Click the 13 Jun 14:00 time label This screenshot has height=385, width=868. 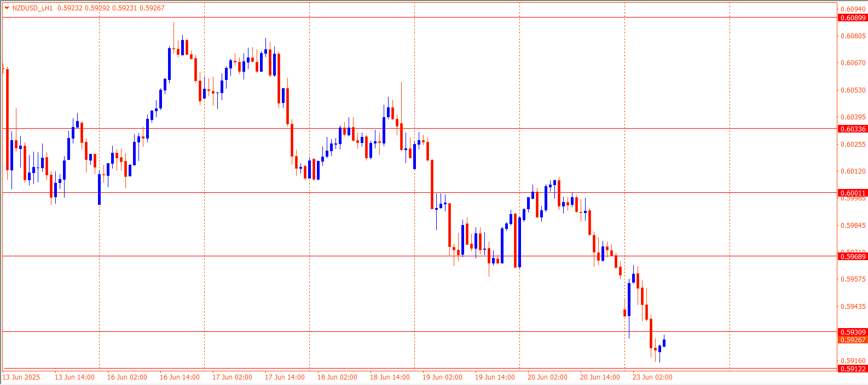(74, 377)
